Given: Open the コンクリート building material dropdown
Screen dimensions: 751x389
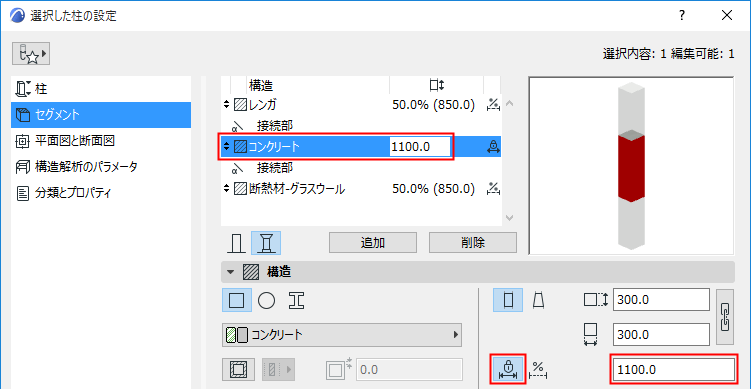Looking at the screenshot, I should tap(342, 335).
